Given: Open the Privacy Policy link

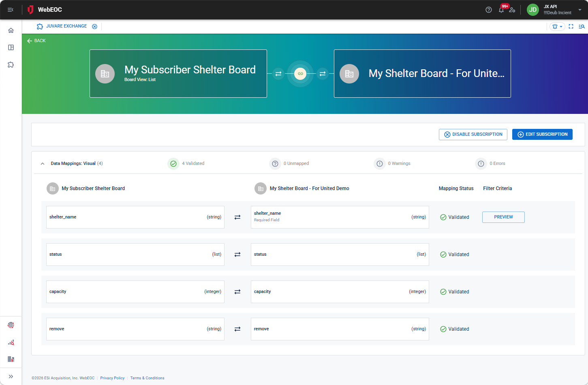Looking at the screenshot, I should coord(112,378).
